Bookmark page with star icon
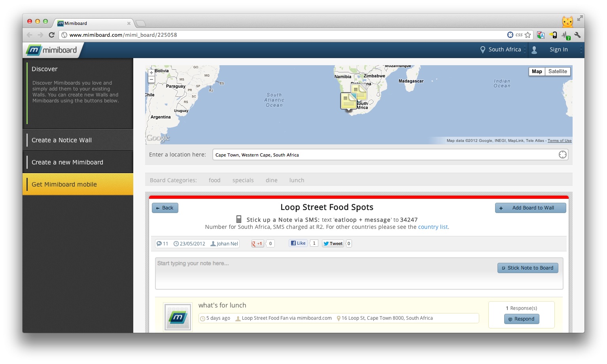The height and width of the screenshot is (364, 607). 528,35
